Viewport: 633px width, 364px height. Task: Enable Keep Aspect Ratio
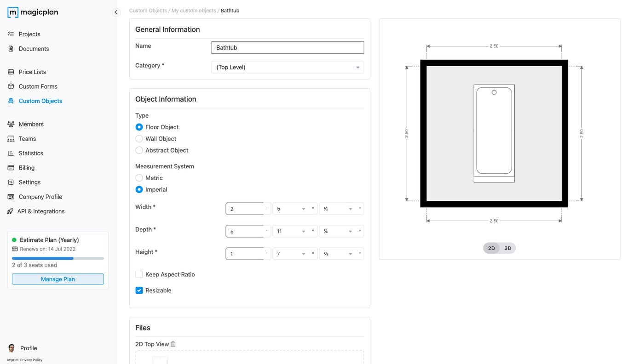click(139, 274)
